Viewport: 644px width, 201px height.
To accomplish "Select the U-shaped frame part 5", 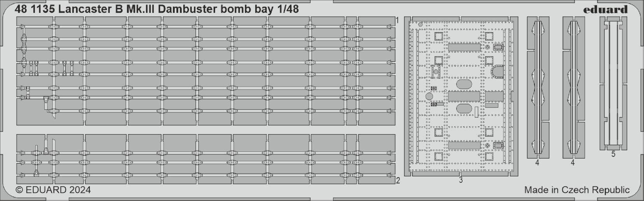I will pyautogui.click(x=613, y=83).
